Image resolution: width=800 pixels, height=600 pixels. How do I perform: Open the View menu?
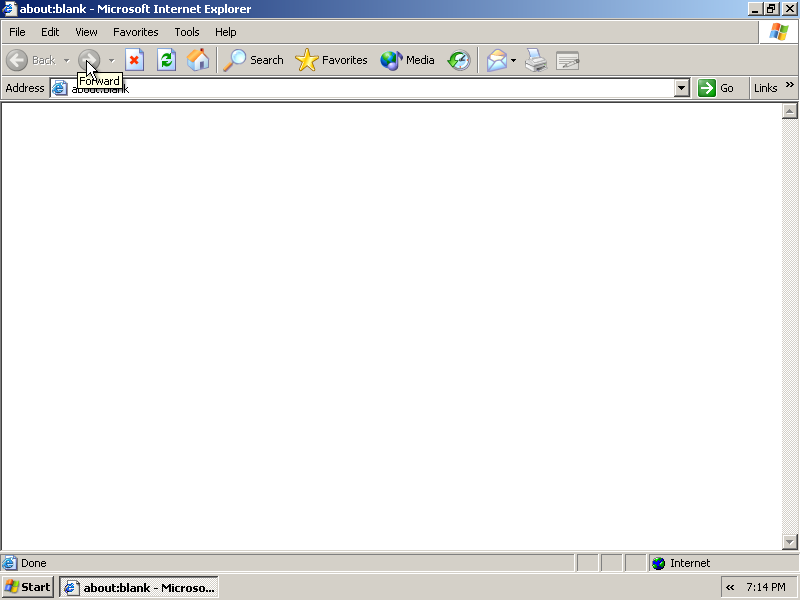tap(86, 32)
